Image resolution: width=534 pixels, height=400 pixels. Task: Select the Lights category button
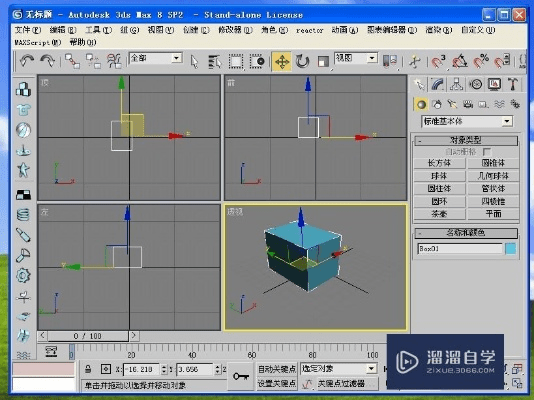[452, 104]
